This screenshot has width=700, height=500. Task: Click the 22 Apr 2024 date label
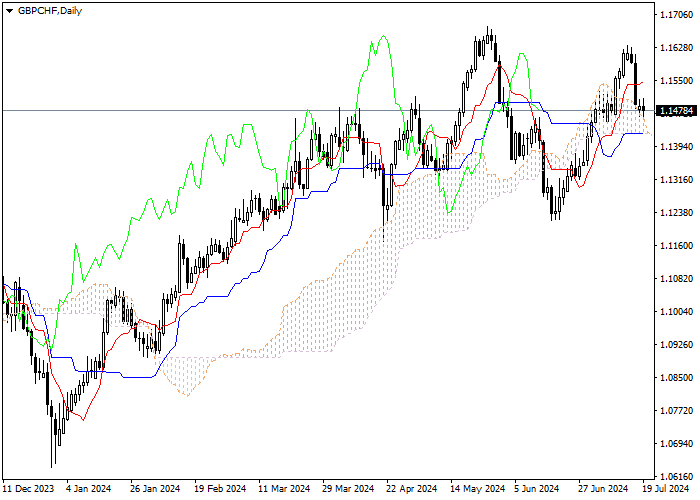coord(411,488)
